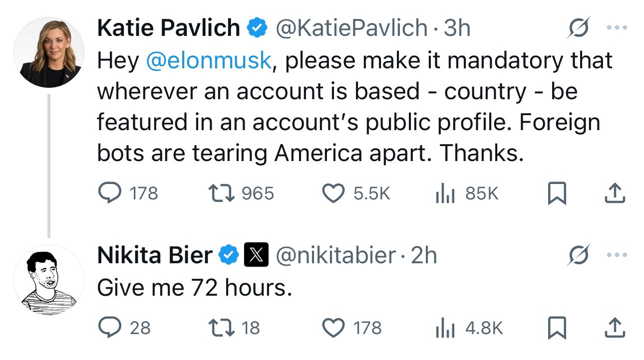644x360 pixels.
Task: Open Katie Pavlich's profile picture
Action: [x=49, y=52]
